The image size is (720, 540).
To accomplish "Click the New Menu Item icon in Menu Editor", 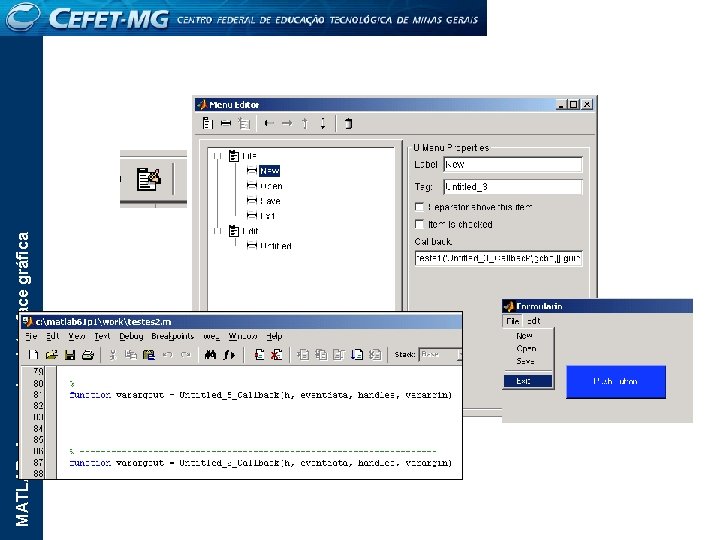I will 226,123.
